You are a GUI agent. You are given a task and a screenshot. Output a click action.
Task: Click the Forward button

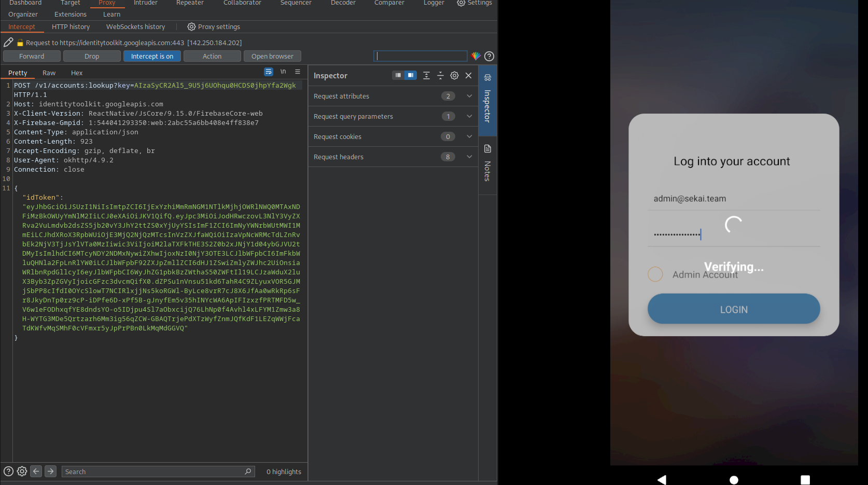pyautogui.click(x=32, y=56)
